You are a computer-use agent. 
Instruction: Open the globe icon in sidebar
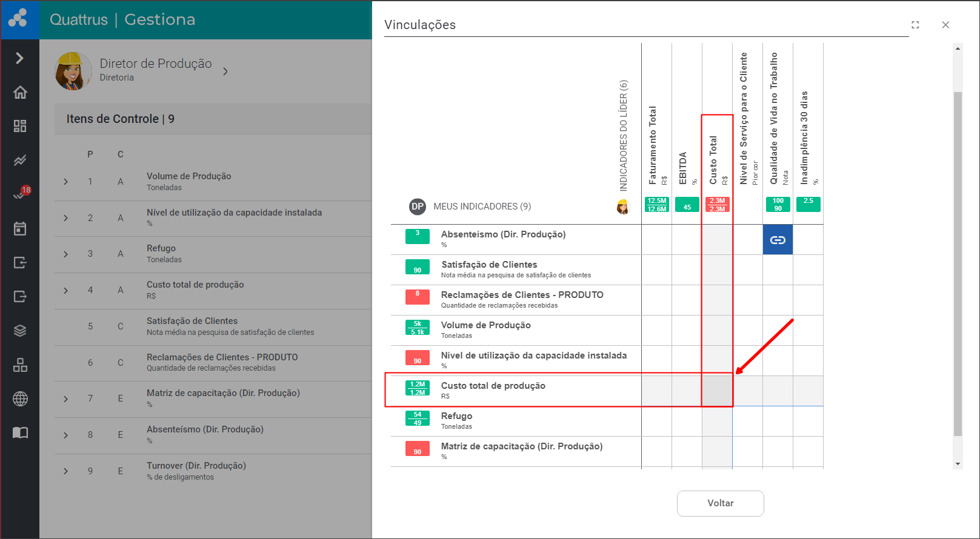pyautogui.click(x=20, y=398)
